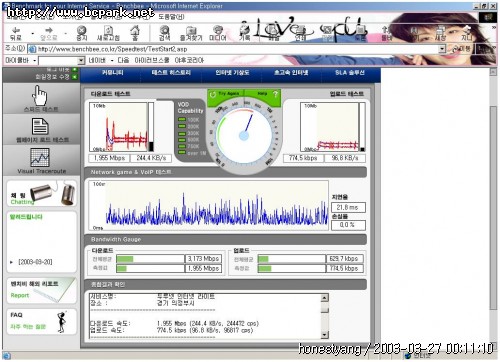Click the upload average bandwidth bar (629,7 kbps)

coord(292,259)
